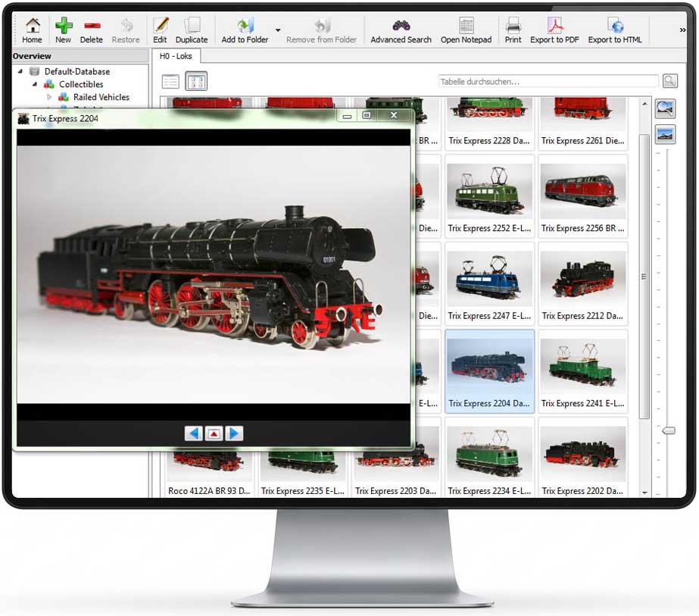Screen dimensions: 699x616
Task: Click Remove from Folder toolbar item
Action: (321, 30)
